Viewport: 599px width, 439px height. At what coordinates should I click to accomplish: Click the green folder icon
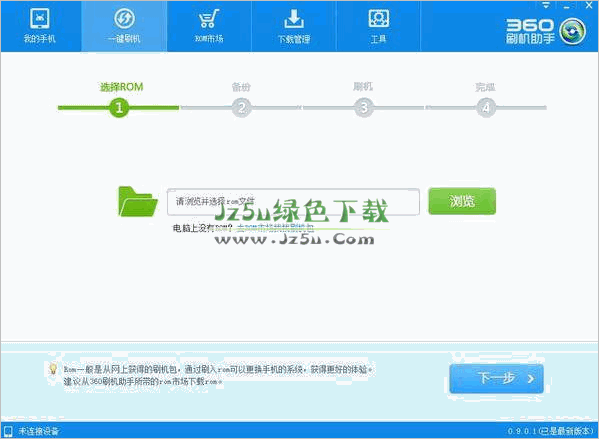138,201
